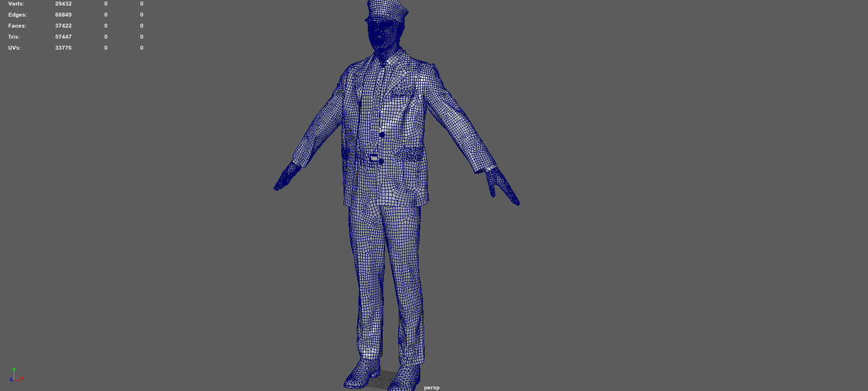Click the Faces: label in the HUD
Viewport: 868px width, 391px height.
click(17, 26)
